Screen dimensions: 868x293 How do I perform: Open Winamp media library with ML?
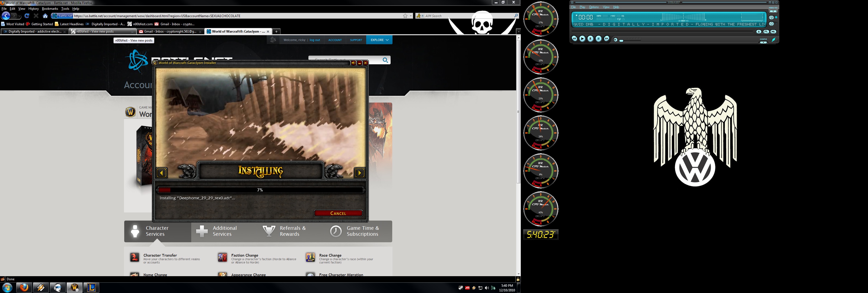tap(773, 32)
